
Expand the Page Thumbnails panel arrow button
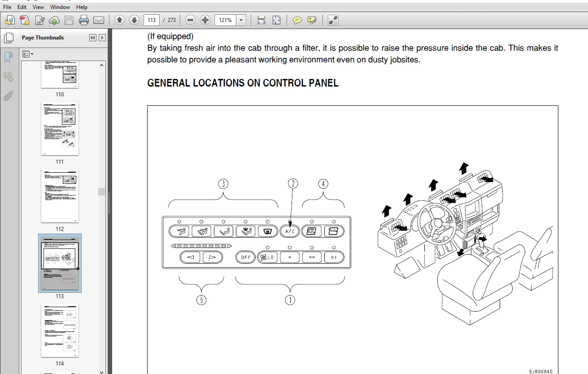(102, 38)
